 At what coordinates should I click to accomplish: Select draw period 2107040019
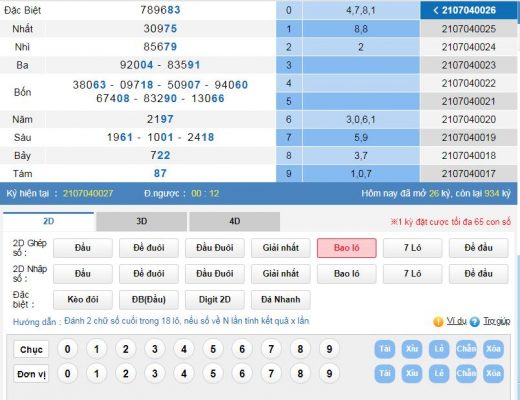click(468, 137)
